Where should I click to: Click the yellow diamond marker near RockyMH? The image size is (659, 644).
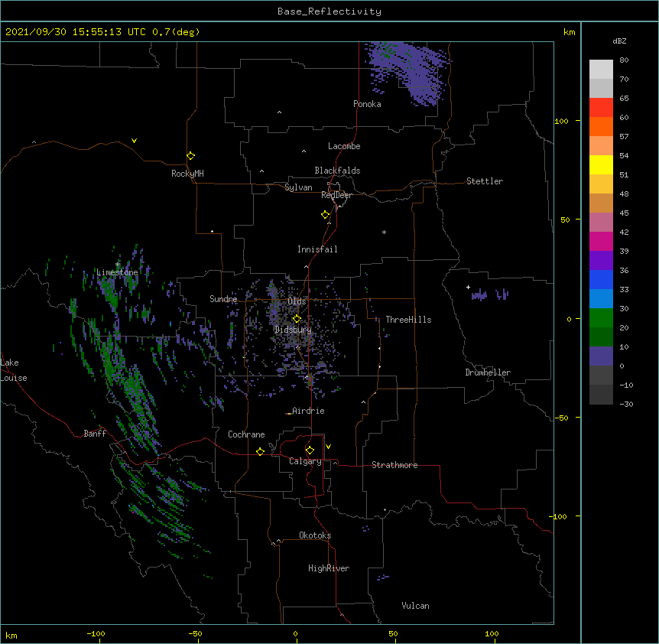coord(190,156)
